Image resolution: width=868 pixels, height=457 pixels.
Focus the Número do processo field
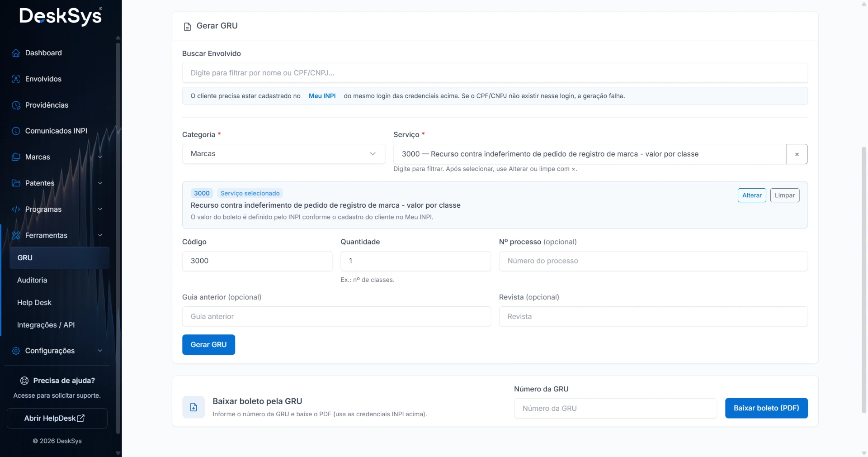[653, 261]
